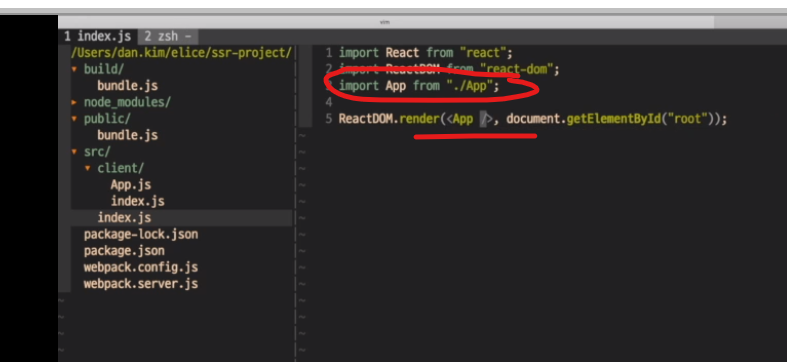The width and height of the screenshot is (787, 362).
Task: Select the node_modules/ folder name
Action: pos(127,102)
